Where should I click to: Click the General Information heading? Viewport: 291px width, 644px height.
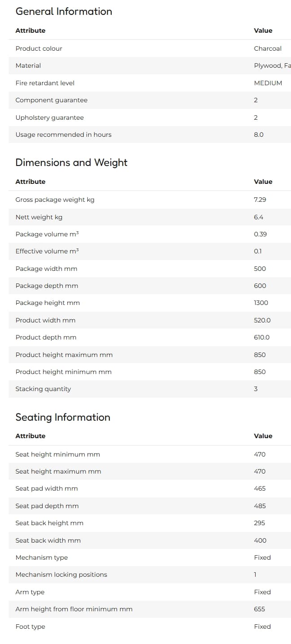point(64,12)
